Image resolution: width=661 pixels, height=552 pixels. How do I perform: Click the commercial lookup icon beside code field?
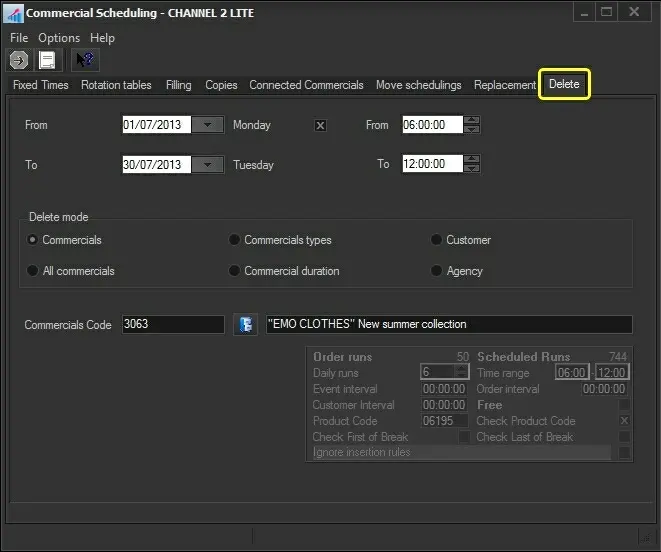245,324
